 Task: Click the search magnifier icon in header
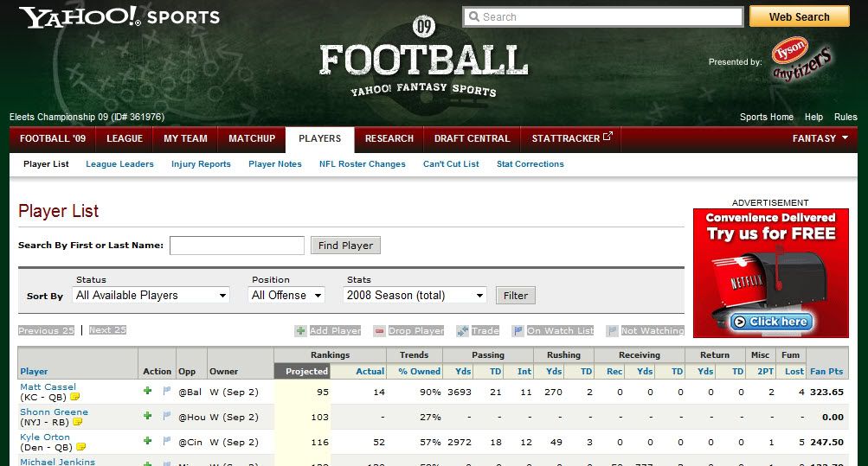tap(474, 16)
